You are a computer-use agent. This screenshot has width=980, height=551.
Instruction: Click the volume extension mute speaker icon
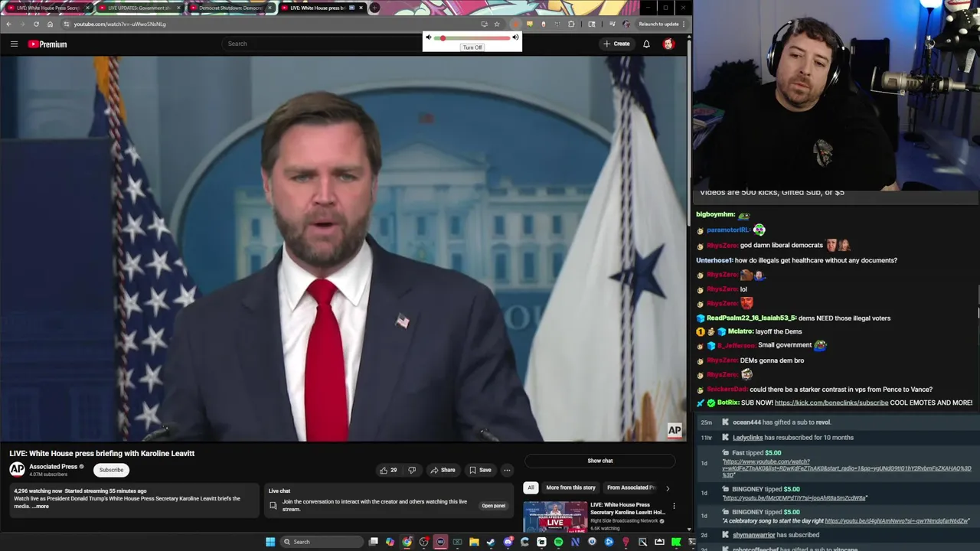[x=429, y=37]
